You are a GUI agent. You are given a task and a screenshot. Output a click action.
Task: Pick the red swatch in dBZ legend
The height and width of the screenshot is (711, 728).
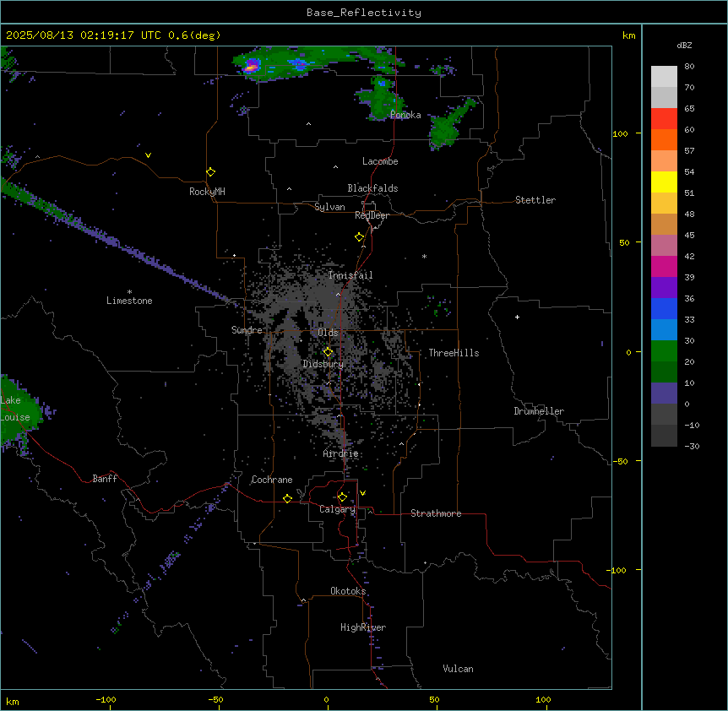[x=664, y=118]
